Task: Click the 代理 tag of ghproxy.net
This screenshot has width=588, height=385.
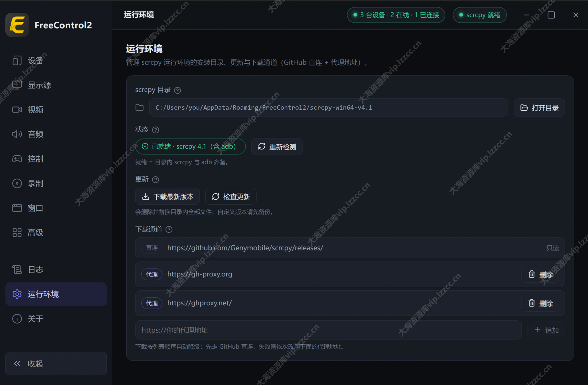Action: coord(152,303)
